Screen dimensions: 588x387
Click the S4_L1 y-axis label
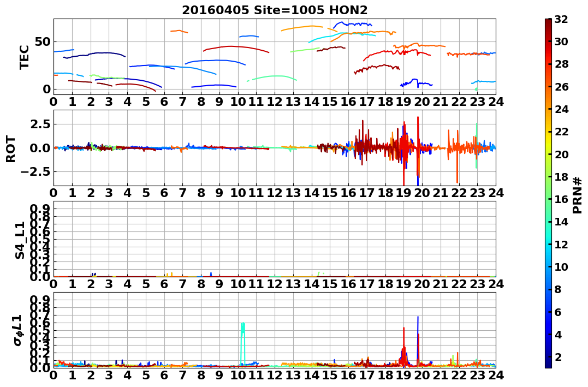click(x=20, y=240)
